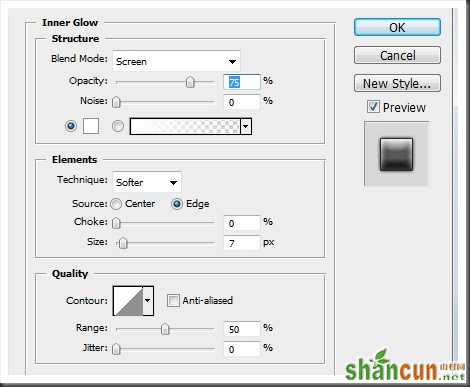Click the Opacity slider handle
Screen dimensions: 470x387
tap(190, 82)
